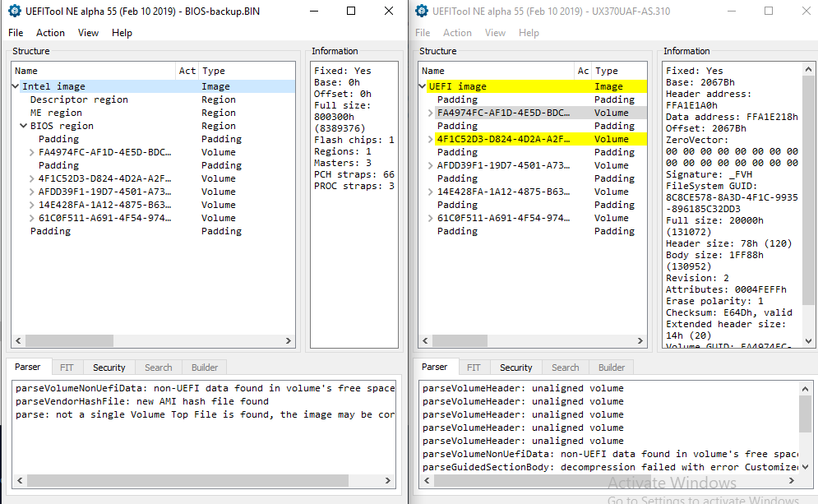818x504 pixels.
Task: Open the Help menu in UX370UAF-AS.310 window
Action: 529,33
